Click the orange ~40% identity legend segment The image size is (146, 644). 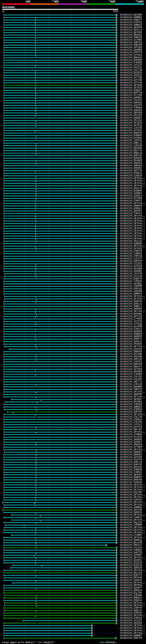(x=45, y=4)
